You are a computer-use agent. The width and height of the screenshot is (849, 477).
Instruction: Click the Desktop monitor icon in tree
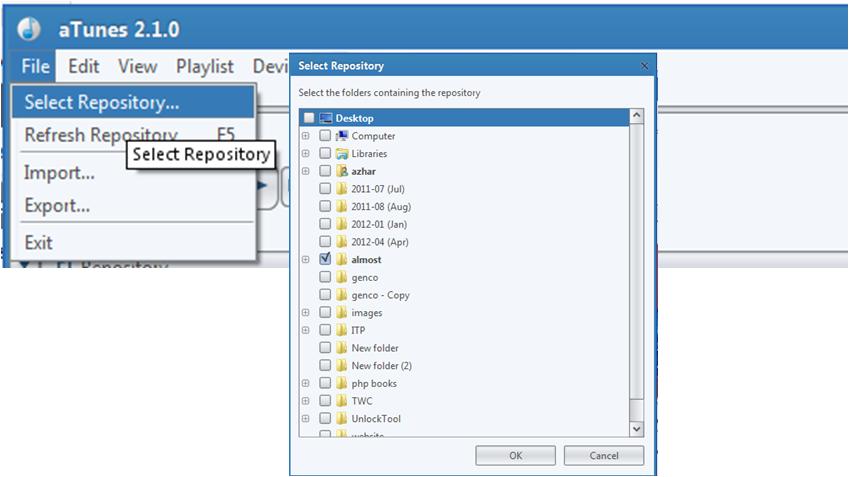(x=325, y=118)
